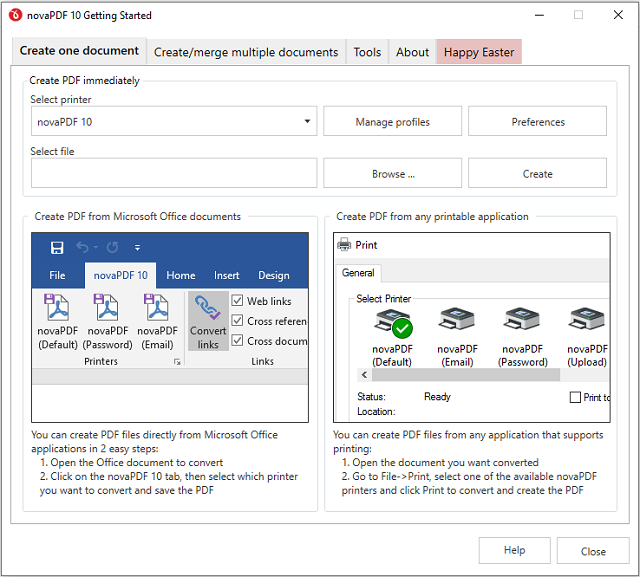Viewport: 640px width, 577px height.
Task: Click the undo arrow in Office preview
Action: click(82, 247)
